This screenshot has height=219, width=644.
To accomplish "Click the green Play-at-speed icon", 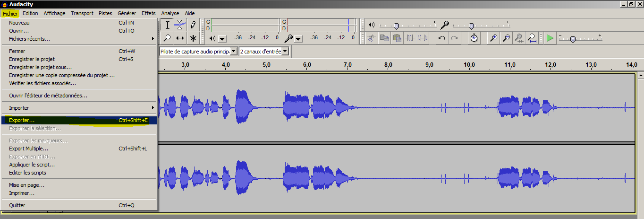I will 550,38.
